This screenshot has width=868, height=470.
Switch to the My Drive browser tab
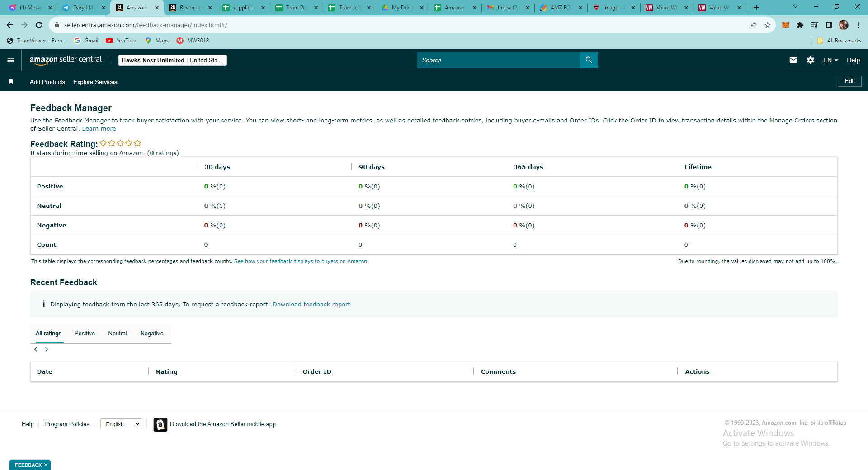click(402, 8)
